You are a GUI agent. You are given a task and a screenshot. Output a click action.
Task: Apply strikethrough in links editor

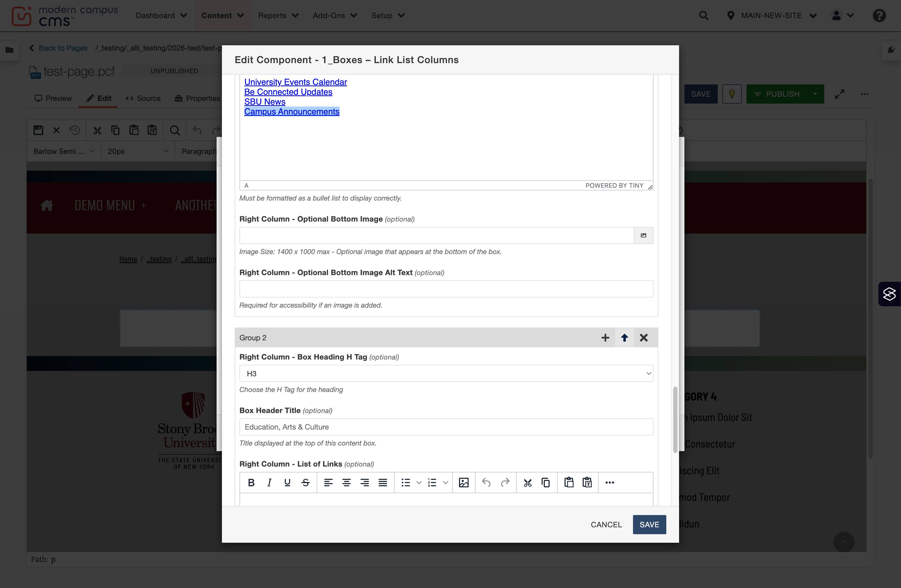click(x=306, y=483)
